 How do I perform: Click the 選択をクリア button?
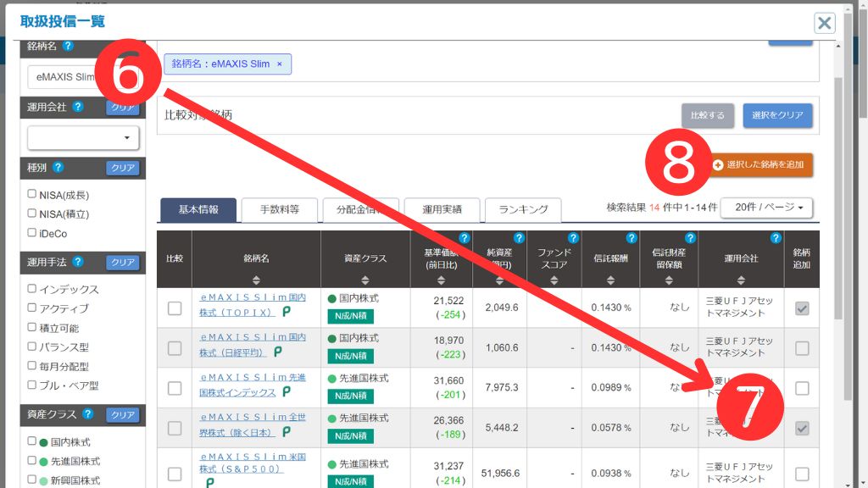pyautogui.click(x=777, y=115)
